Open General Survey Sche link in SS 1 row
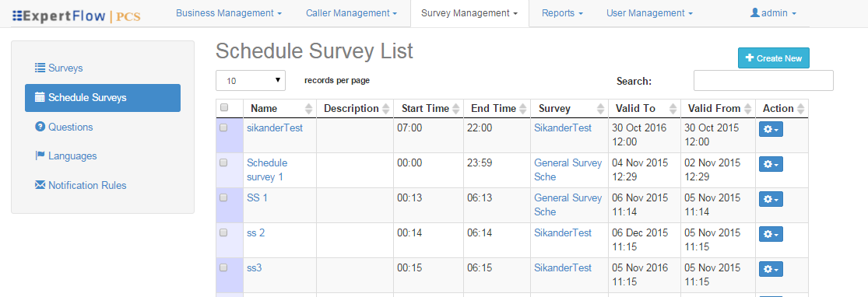868x297 pixels. tap(568, 204)
